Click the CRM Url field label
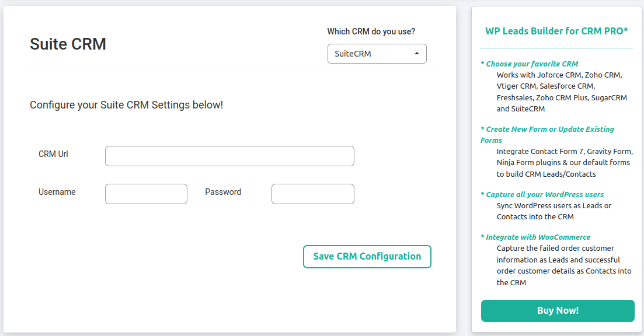The image size is (644, 336). (x=53, y=154)
